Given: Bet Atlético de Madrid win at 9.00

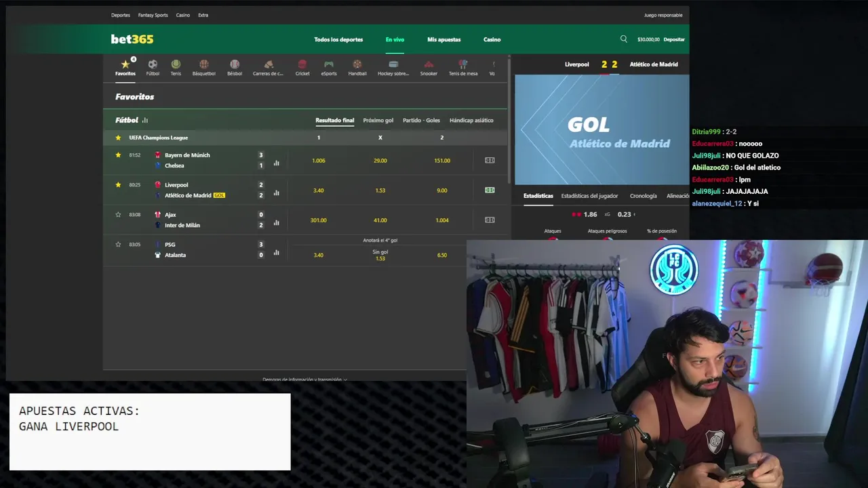Looking at the screenshot, I should click(442, 190).
